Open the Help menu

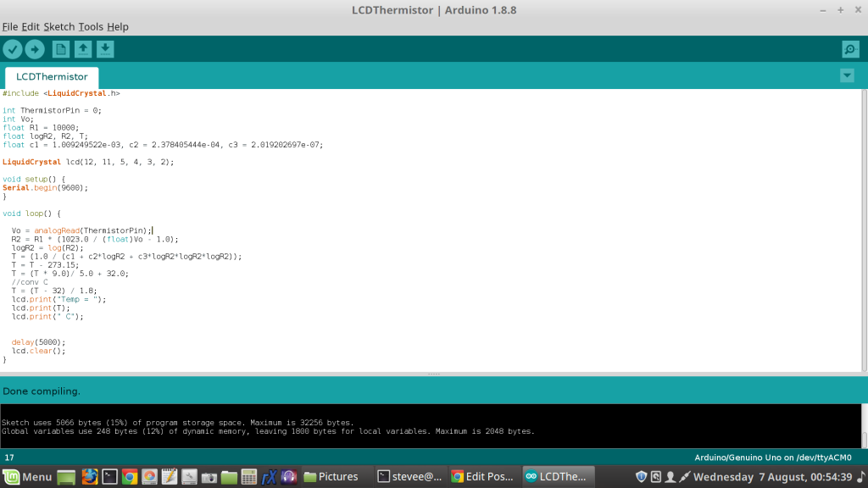(x=118, y=26)
